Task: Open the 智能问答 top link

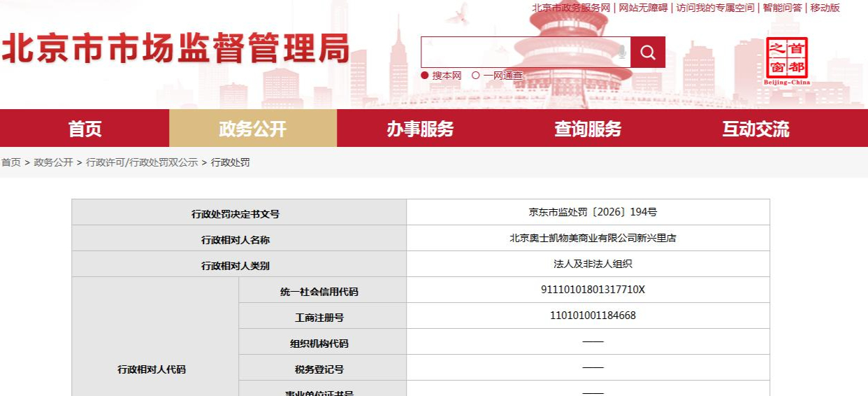Action: (782, 8)
